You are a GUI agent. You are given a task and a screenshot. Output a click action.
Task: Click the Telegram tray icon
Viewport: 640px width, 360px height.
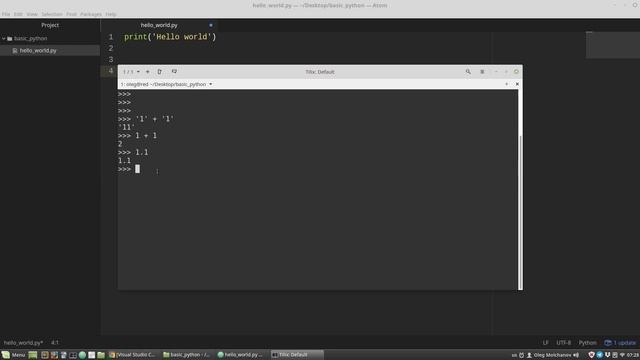[600, 355]
